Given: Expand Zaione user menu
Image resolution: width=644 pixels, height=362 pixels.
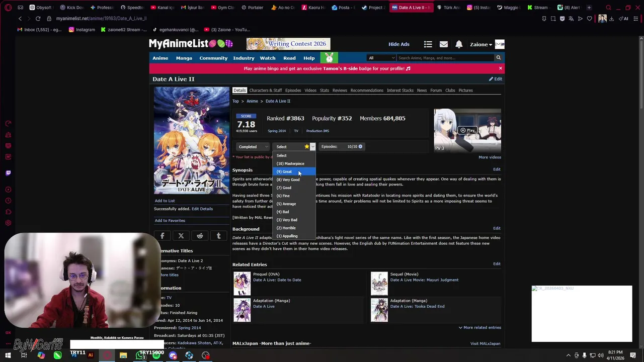Looking at the screenshot, I should (481, 44).
